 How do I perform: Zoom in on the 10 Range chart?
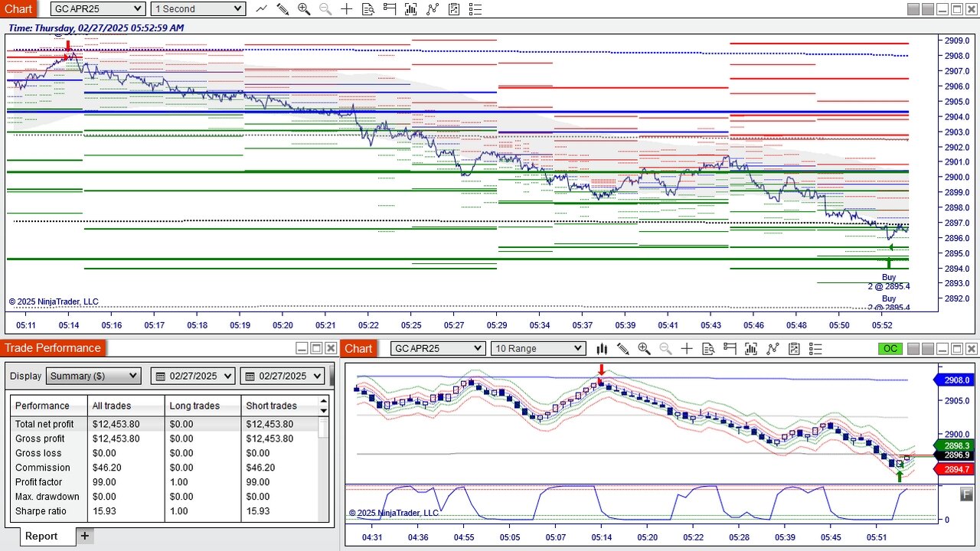[644, 349]
